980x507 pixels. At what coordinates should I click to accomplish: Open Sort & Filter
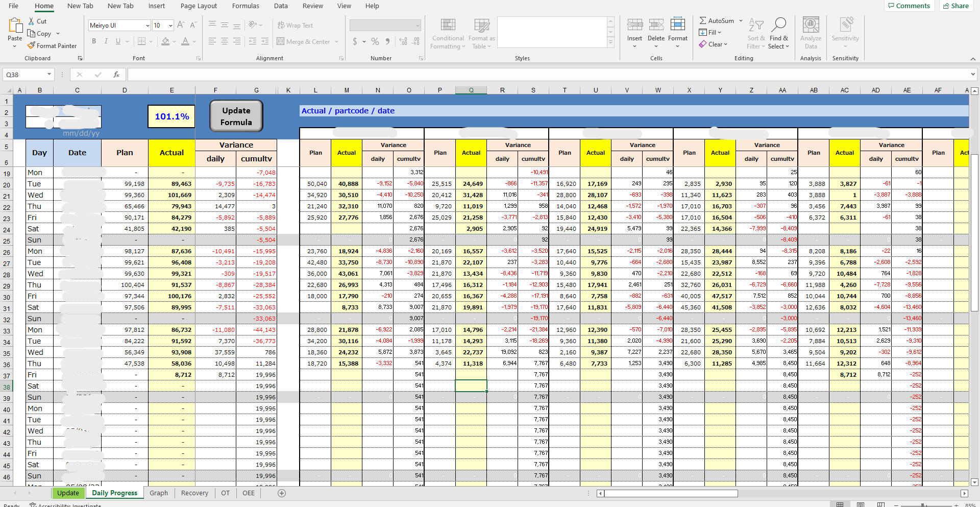(756, 34)
